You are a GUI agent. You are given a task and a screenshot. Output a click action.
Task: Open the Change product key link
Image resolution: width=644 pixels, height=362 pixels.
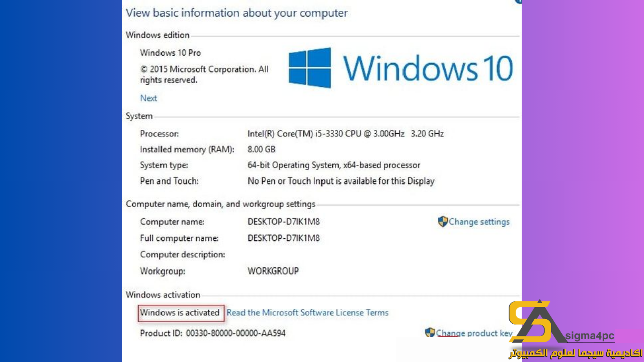pyautogui.click(x=474, y=333)
